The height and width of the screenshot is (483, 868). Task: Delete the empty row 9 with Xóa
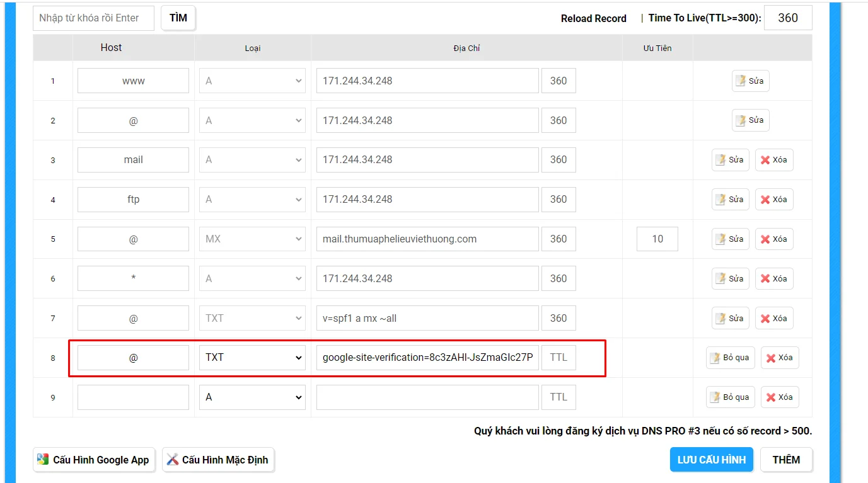coord(780,397)
